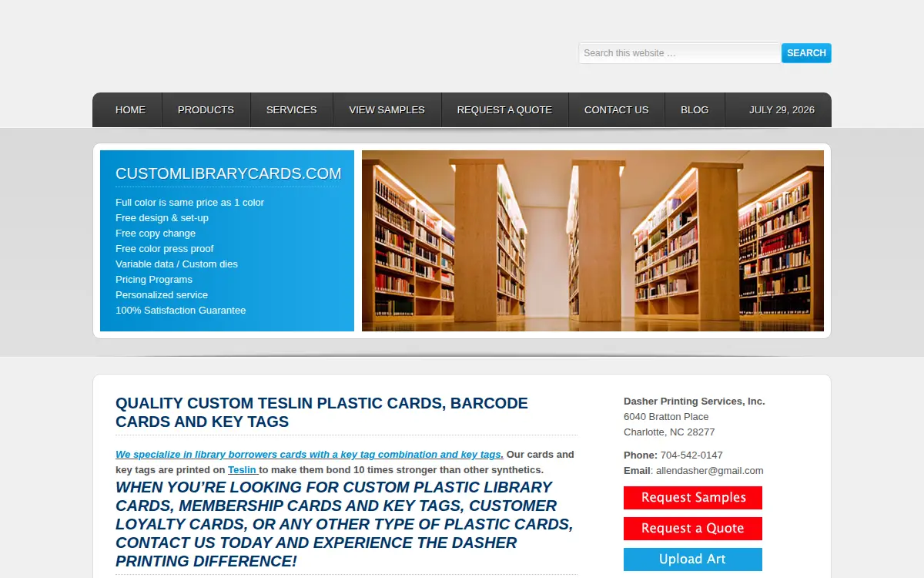Go to View Samples page
The height and width of the screenshot is (578, 924).
click(x=387, y=110)
